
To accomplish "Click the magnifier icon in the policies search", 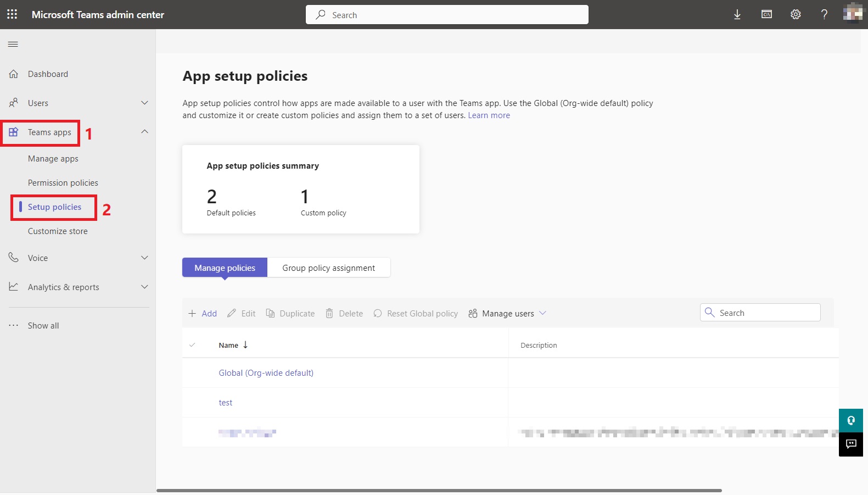I will (x=709, y=312).
